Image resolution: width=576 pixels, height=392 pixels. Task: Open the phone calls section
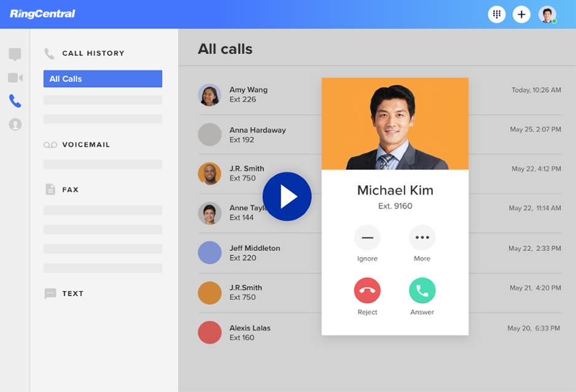click(15, 101)
